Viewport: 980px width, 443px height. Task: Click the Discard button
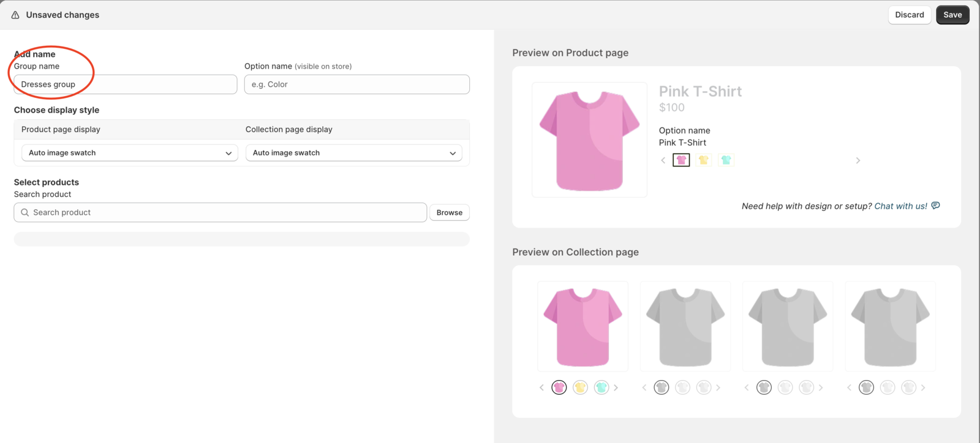(x=910, y=15)
